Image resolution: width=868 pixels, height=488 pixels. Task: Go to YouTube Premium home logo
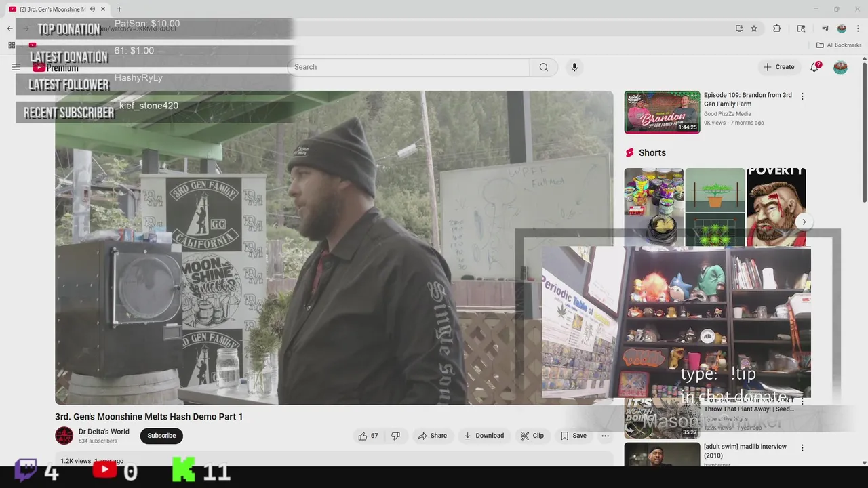(x=56, y=67)
